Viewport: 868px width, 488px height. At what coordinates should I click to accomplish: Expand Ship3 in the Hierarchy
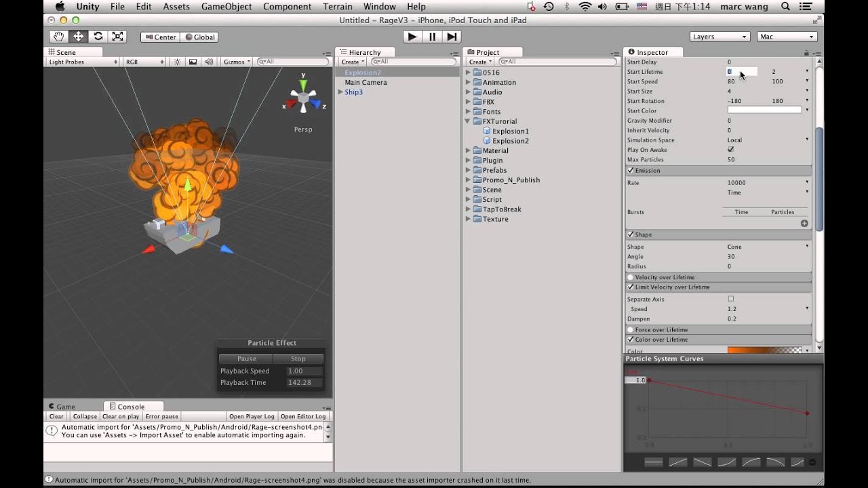pyautogui.click(x=340, y=92)
